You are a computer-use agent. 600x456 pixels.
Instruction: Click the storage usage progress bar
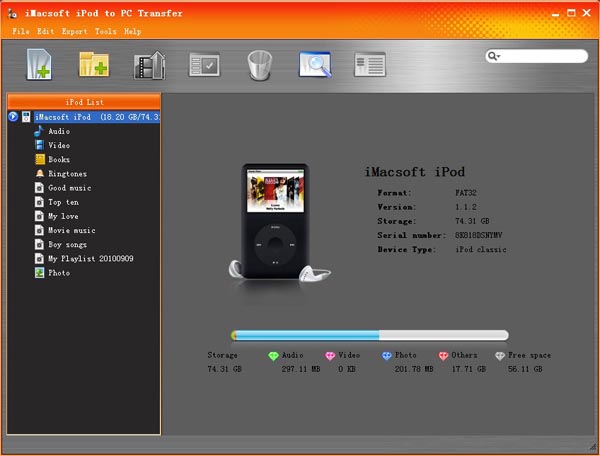click(x=370, y=335)
